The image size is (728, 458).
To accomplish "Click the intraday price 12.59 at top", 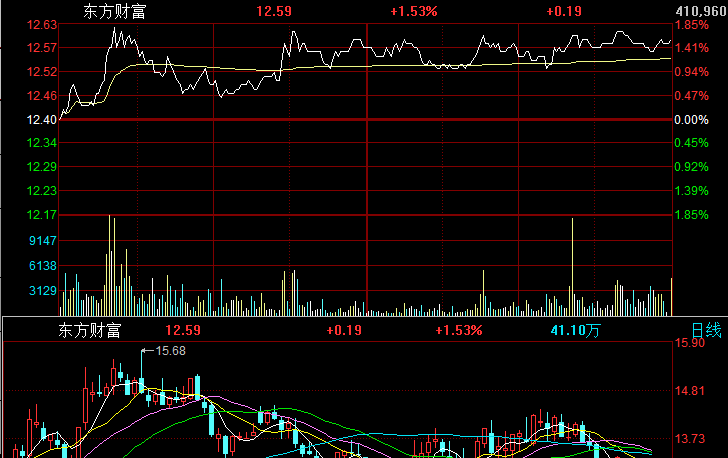I will (274, 11).
